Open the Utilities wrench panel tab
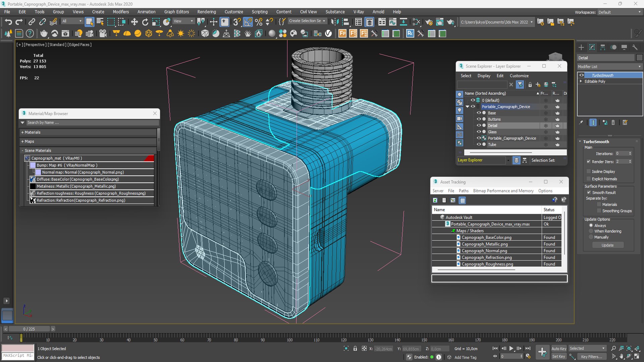The width and height of the screenshot is (644, 362). pyautogui.click(x=635, y=47)
